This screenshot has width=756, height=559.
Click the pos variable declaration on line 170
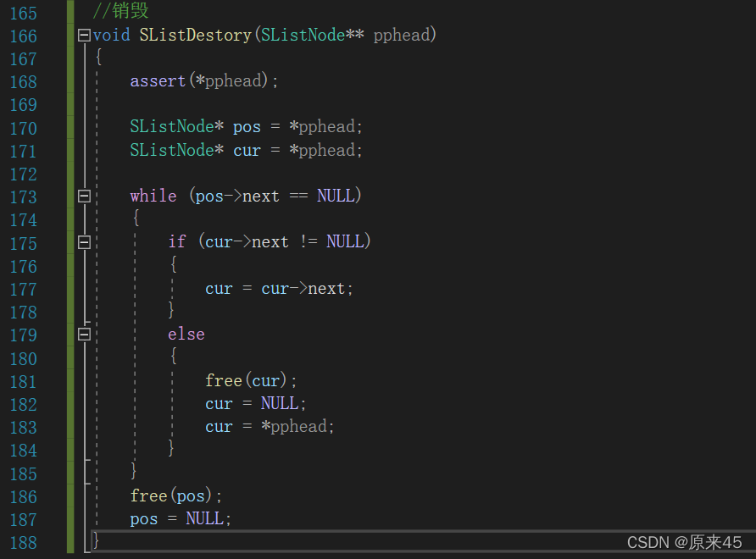coord(247,127)
